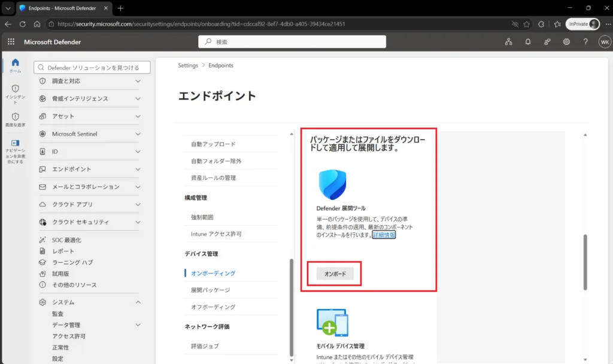Viewport: 613px width, 364px height.
Task: Open 監査 under システム
Action: (58, 314)
